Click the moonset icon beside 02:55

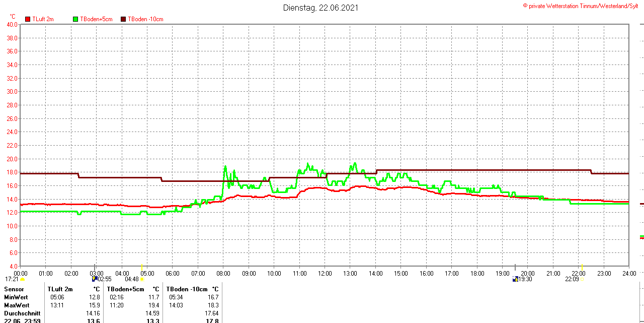click(x=94, y=279)
